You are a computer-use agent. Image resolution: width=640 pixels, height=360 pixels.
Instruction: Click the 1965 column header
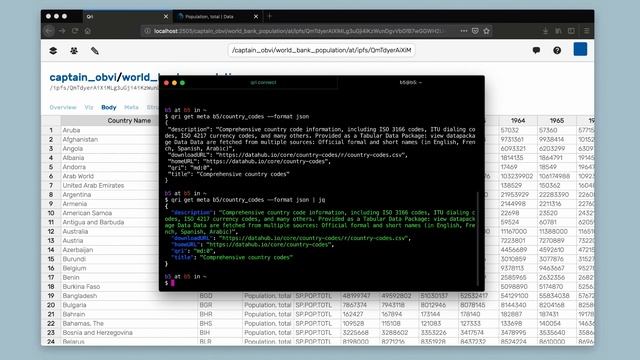557,120
